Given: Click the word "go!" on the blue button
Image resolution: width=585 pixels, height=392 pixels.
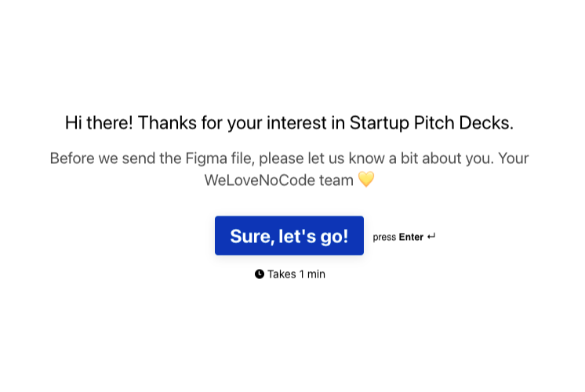Looking at the screenshot, I should (333, 236).
